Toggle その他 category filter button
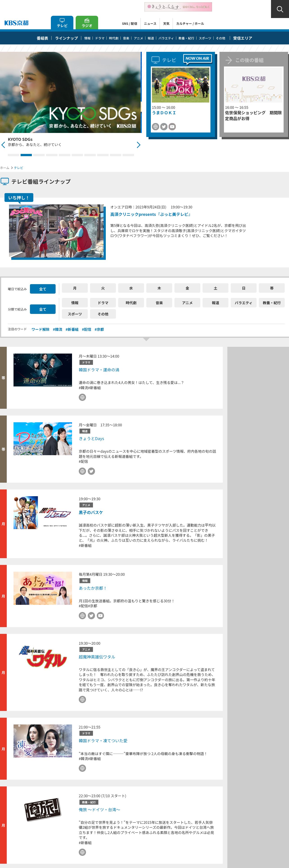The image size is (289, 868). (103, 314)
